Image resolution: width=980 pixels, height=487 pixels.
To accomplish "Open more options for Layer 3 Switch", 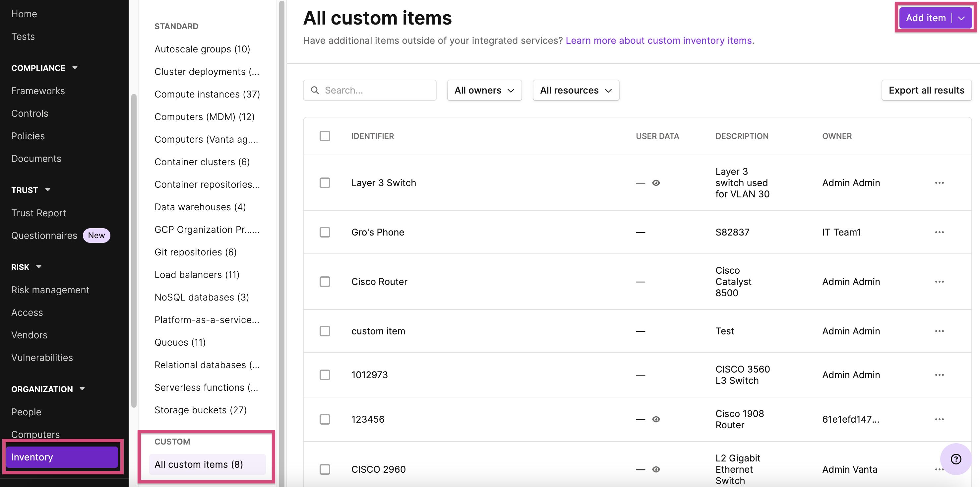I will coord(939,183).
